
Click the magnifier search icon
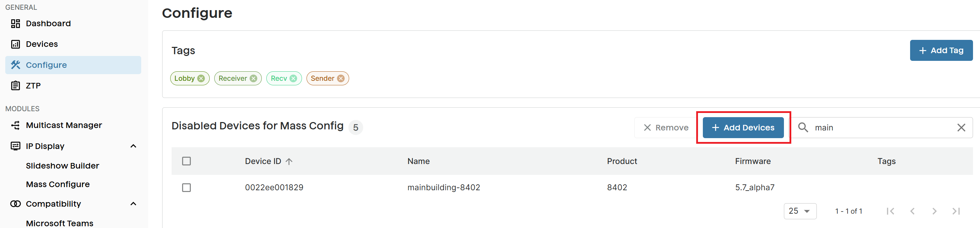click(x=803, y=127)
